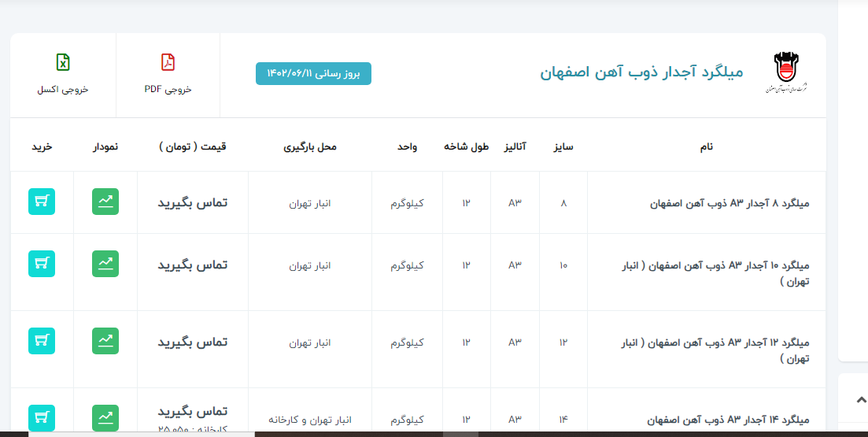Image resolution: width=868 pixels, height=437 pixels.
Task: Click the سایز column header
Action: (563, 146)
